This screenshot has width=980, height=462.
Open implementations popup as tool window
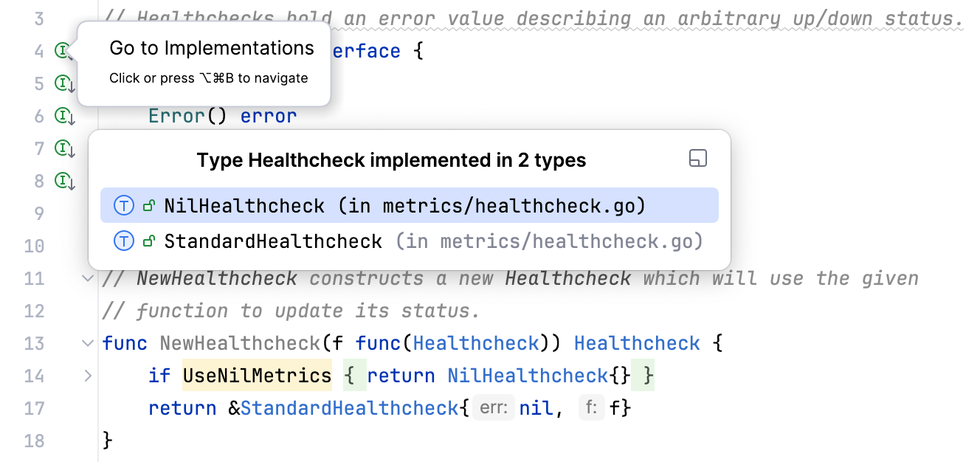click(697, 158)
